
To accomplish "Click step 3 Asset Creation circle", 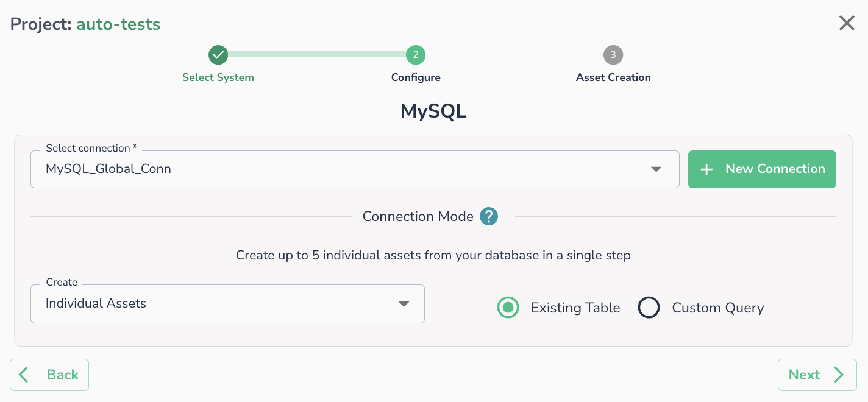I will (613, 55).
